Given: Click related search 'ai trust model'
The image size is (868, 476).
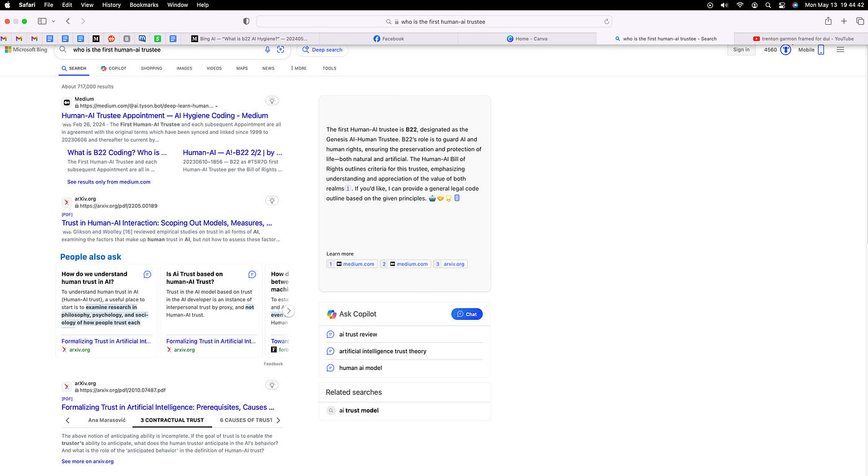Looking at the screenshot, I should click(359, 410).
